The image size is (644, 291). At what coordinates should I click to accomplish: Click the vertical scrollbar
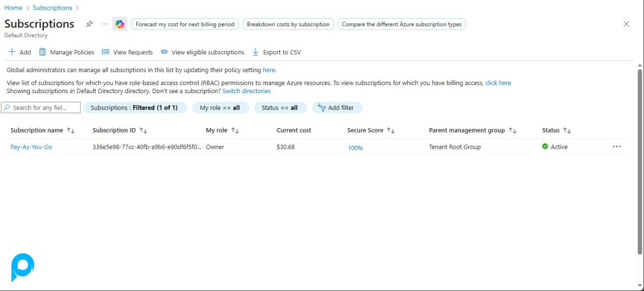pos(639,161)
